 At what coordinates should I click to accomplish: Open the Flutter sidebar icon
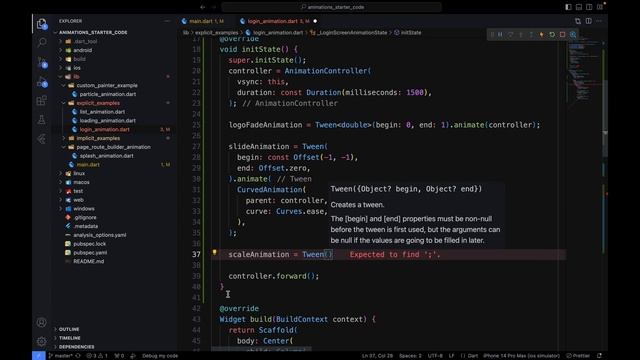[x=42, y=139]
